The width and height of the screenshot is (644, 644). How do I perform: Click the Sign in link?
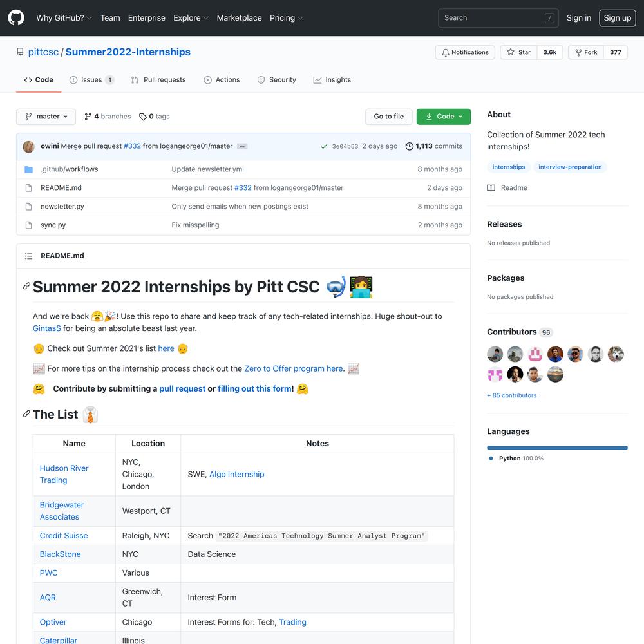(x=579, y=18)
